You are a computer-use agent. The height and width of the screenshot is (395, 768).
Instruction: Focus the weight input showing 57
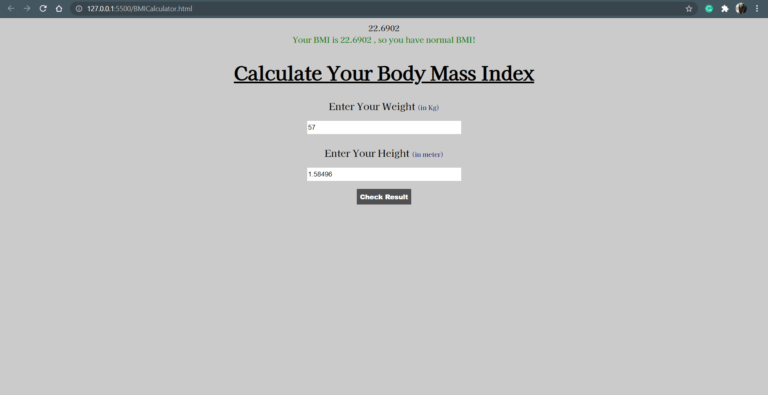click(384, 127)
